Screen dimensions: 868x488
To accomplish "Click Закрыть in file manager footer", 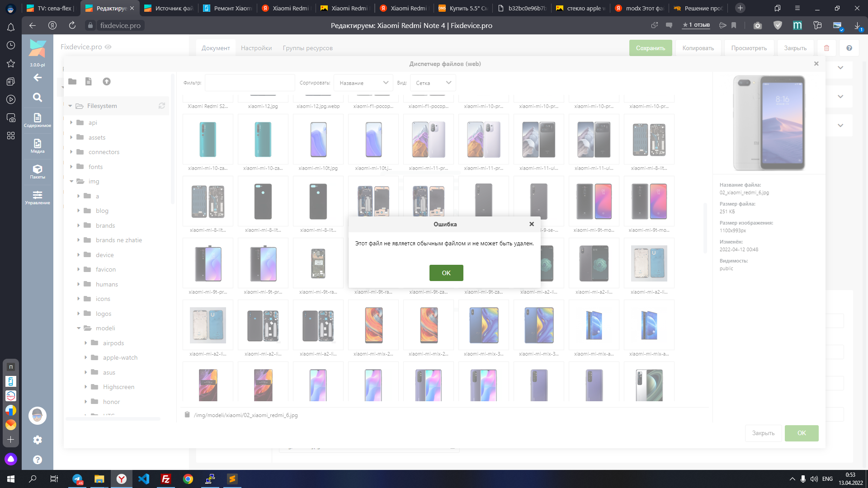I will coord(763,433).
